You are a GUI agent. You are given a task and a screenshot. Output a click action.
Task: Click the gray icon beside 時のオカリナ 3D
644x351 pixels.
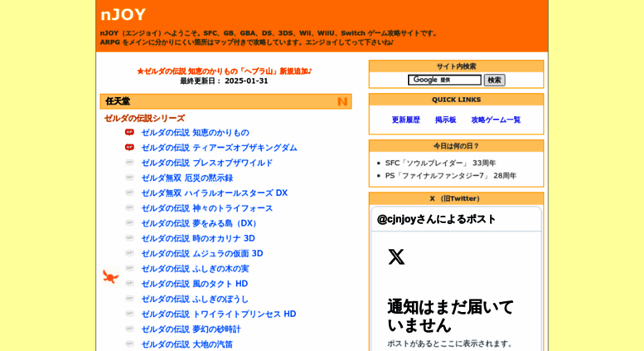[129, 238]
